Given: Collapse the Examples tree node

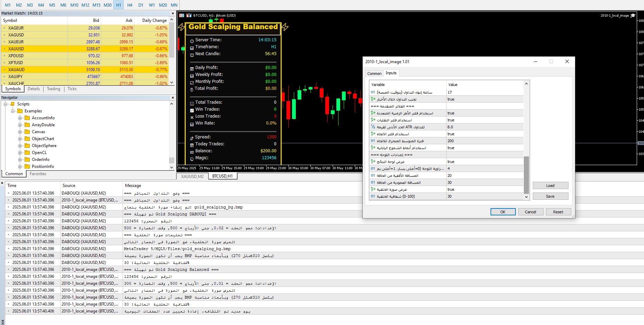Looking at the screenshot, I should [x=13, y=111].
